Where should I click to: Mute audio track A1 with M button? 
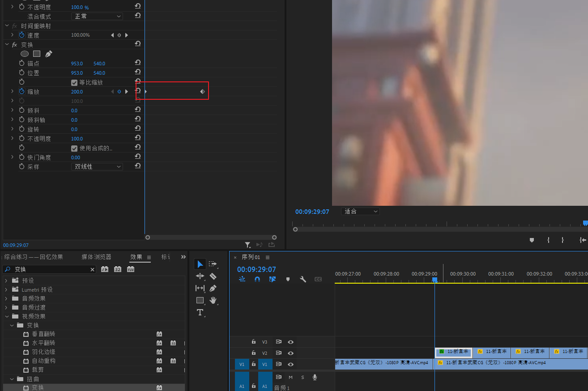tap(290, 377)
